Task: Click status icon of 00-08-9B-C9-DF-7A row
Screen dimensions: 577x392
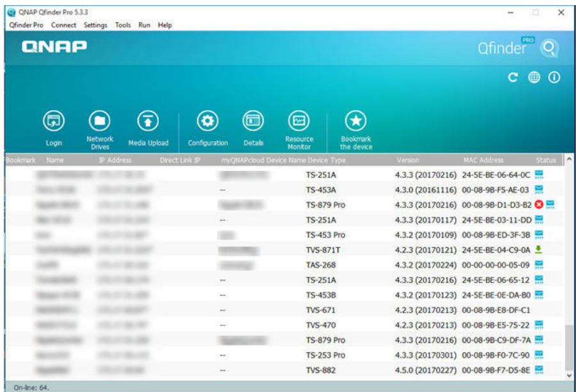Action: (539, 339)
